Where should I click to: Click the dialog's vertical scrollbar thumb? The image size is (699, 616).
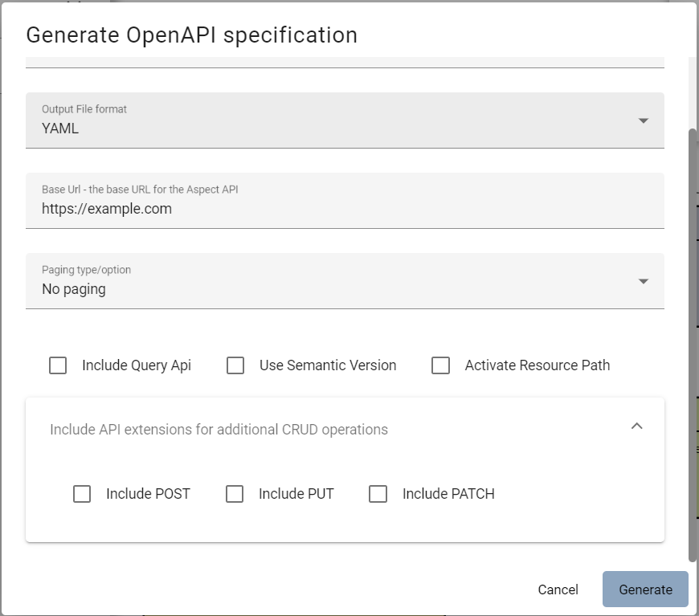[693, 345]
